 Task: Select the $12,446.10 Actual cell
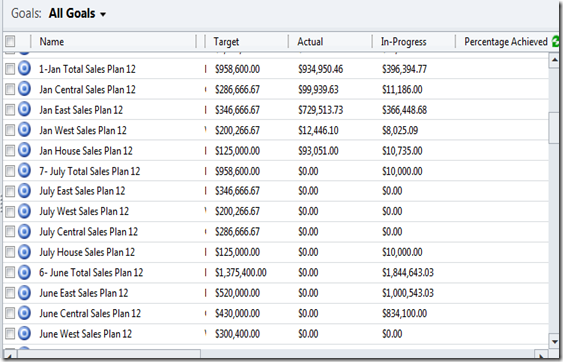point(318,130)
